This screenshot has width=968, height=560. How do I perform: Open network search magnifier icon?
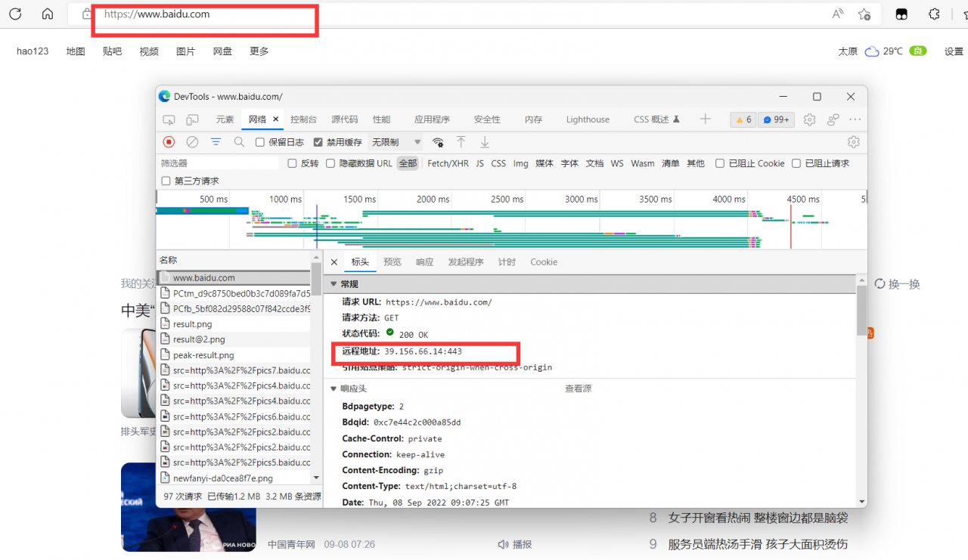(239, 142)
